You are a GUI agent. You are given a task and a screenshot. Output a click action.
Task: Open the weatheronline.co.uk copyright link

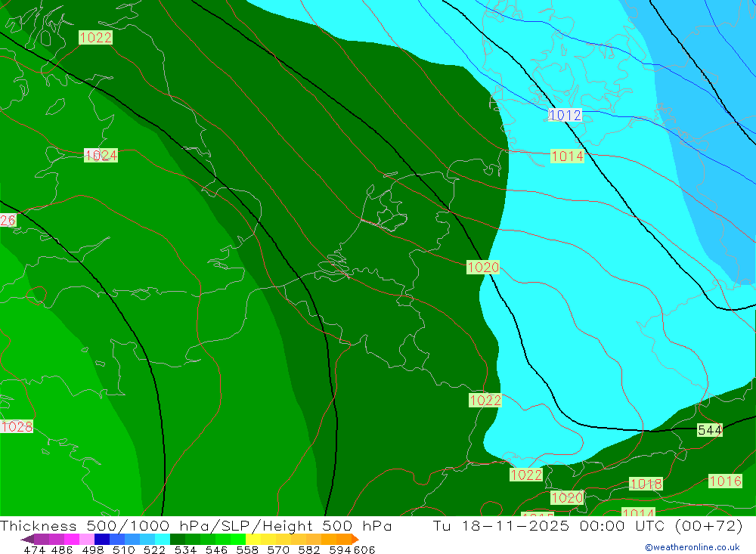click(692, 547)
